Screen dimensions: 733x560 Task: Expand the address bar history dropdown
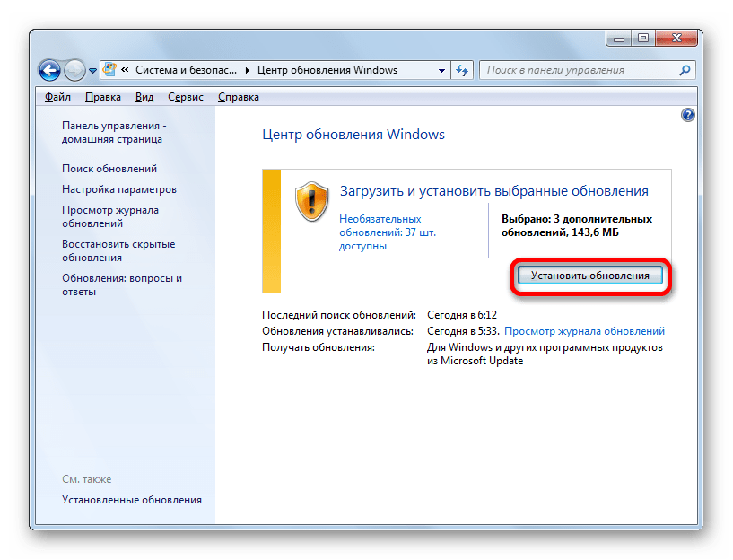(x=441, y=70)
